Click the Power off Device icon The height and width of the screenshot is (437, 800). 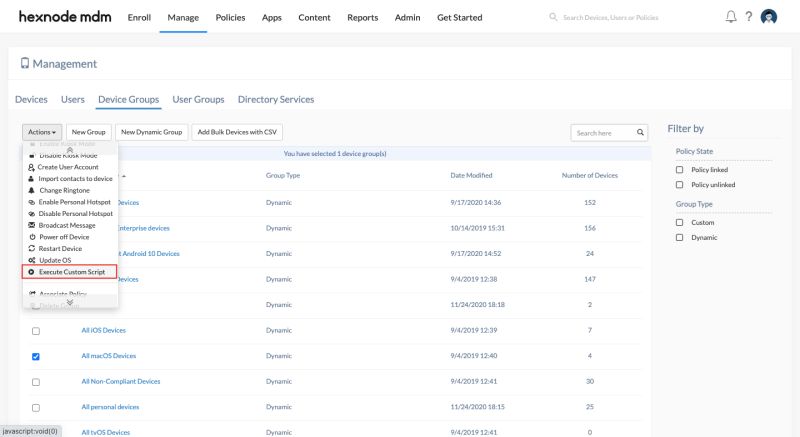(x=32, y=237)
